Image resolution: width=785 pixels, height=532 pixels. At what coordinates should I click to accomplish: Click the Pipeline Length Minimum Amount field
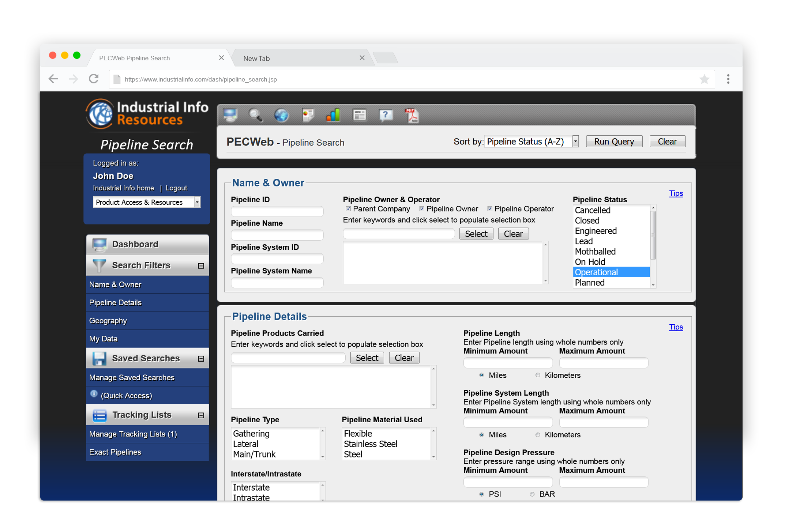tap(508, 363)
